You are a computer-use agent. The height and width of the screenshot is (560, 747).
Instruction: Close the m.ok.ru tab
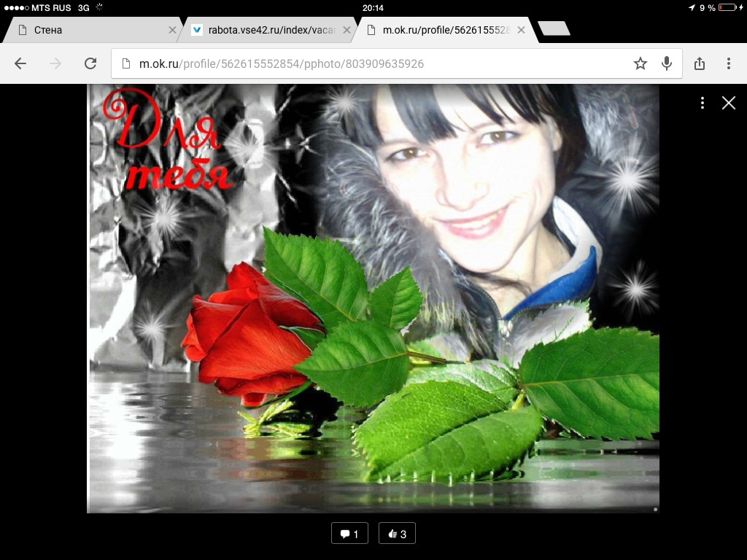521,30
